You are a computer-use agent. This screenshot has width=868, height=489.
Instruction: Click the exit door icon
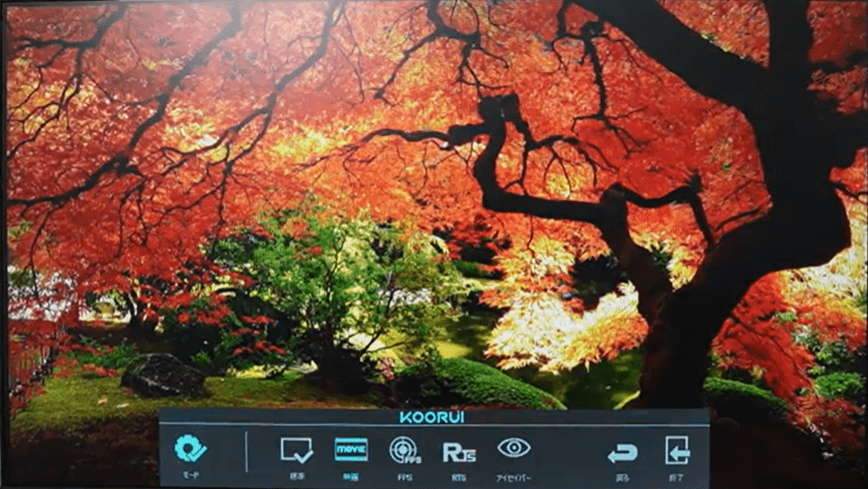(x=677, y=451)
